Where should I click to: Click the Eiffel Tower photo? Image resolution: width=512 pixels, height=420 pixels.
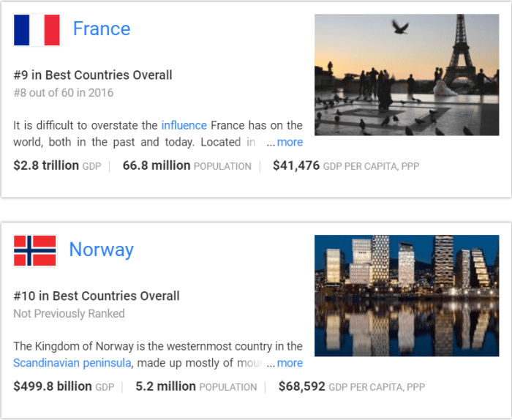click(x=407, y=75)
